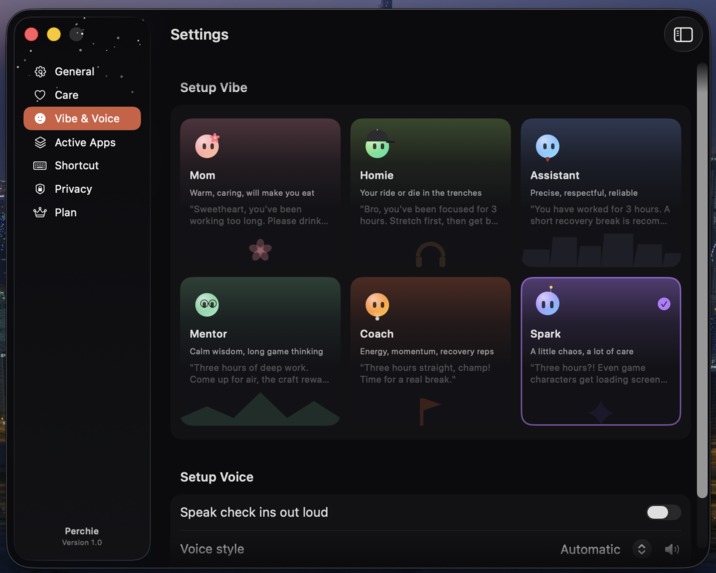Pick the Assistant card title
This screenshot has height=573, width=716.
[554, 175]
